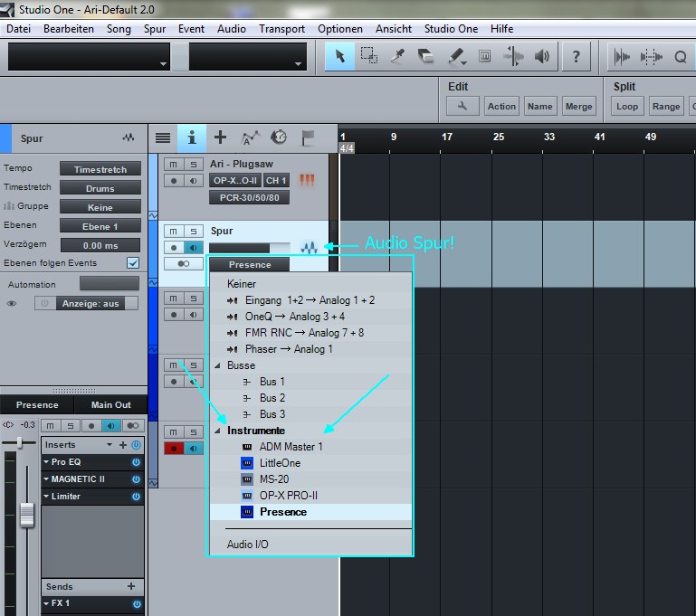This screenshot has height=616, width=696.
Task: Toggle stereo/mono mode on Spur track
Action: 184,264
